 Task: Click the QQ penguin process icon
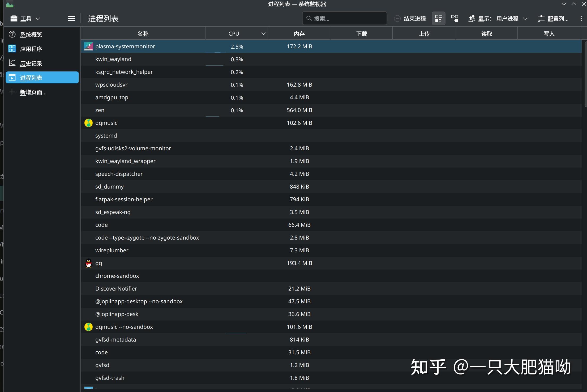[88, 263]
